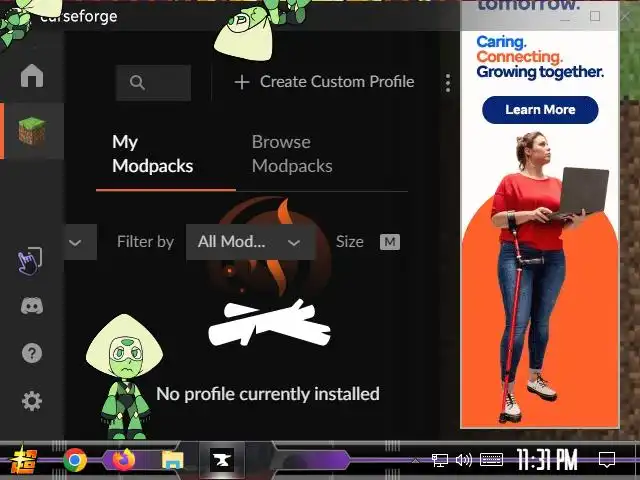The image size is (640, 480).
Task: Expand the All Mod... filter dropdown
Action: click(250, 242)
